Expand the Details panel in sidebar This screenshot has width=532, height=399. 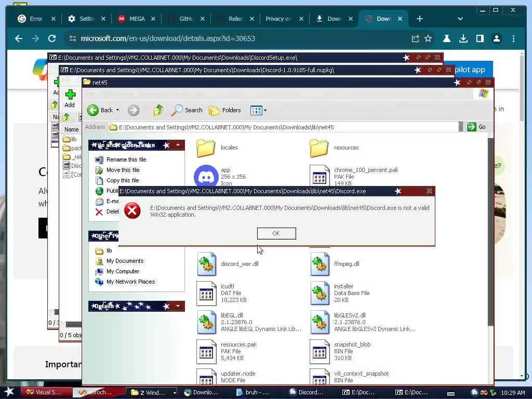click(178, 306)
